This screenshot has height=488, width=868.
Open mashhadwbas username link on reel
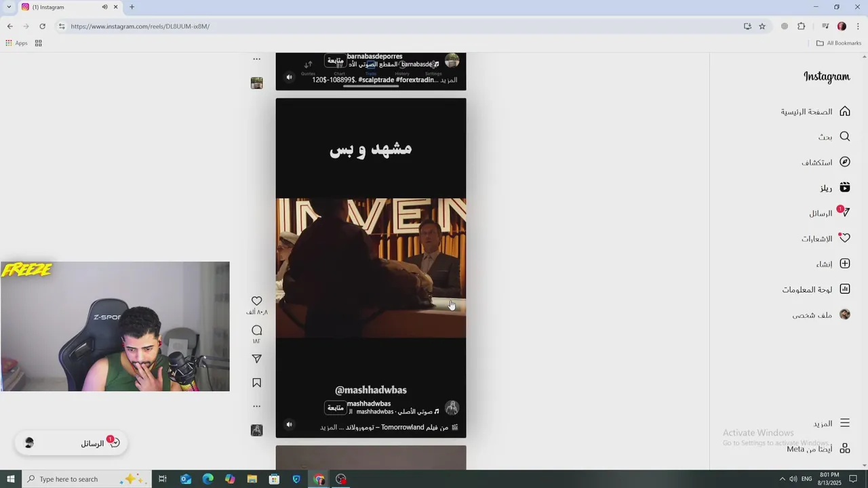[x=369, y=403]
